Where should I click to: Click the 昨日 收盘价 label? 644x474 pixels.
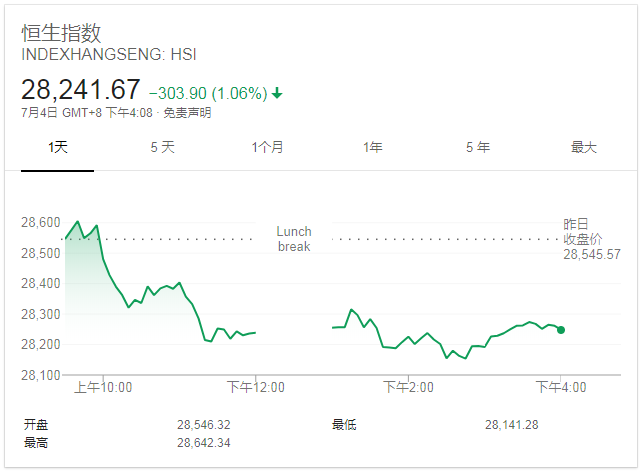(x=582, y=232)
